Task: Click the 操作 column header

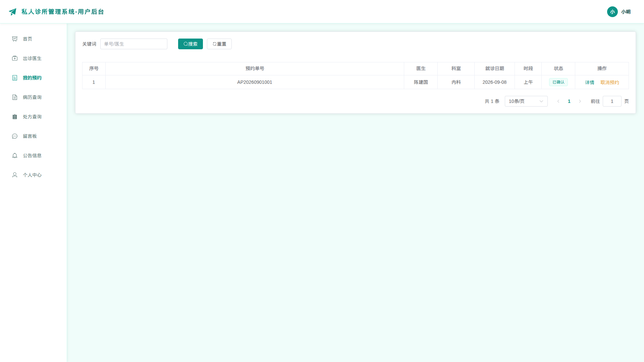Action: click(x=602, y=68)
